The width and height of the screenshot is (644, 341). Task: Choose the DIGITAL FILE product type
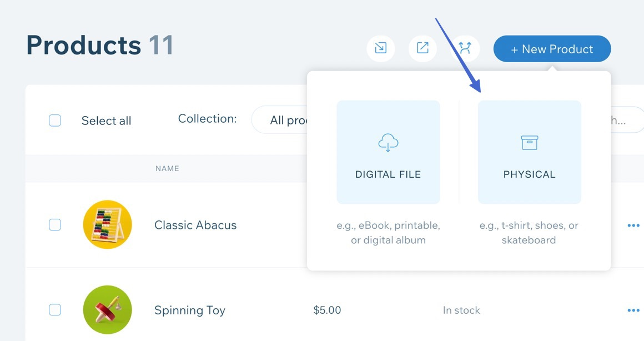(x=388, y=152)
